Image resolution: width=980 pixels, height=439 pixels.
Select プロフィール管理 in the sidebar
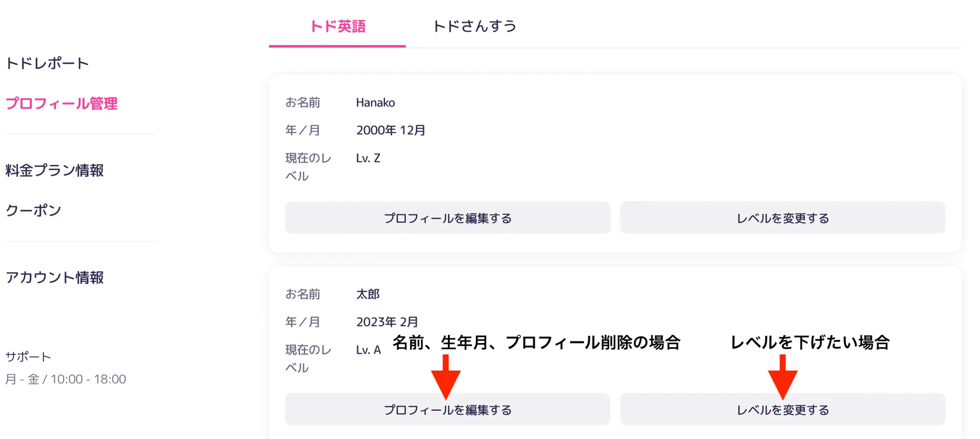(x=61, y=103)
